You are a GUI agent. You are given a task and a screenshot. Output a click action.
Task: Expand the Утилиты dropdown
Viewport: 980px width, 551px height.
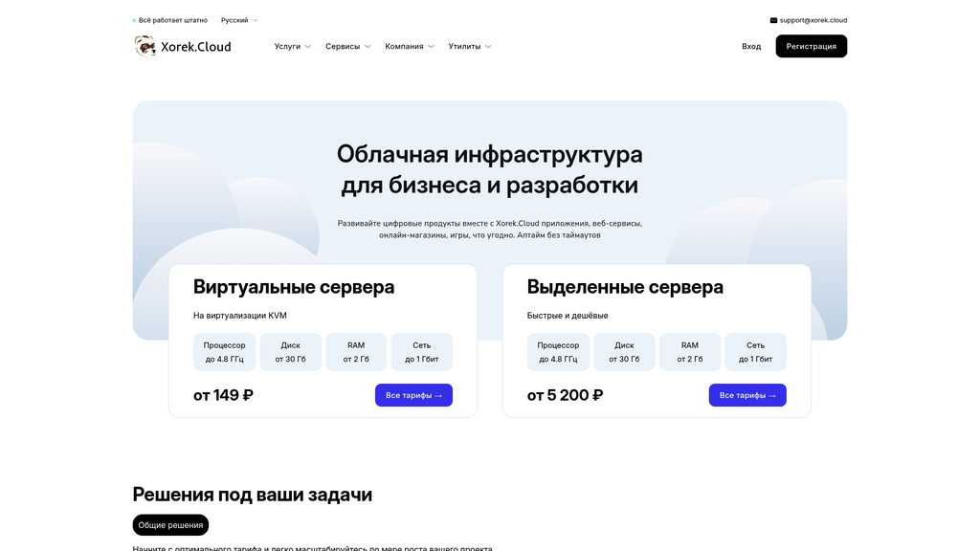[469, 46]
